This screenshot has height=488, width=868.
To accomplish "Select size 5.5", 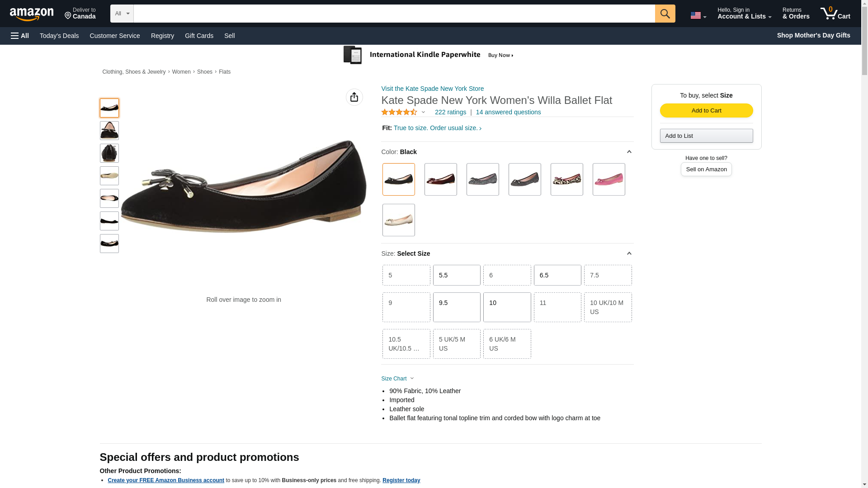I will tap(457, 275).
